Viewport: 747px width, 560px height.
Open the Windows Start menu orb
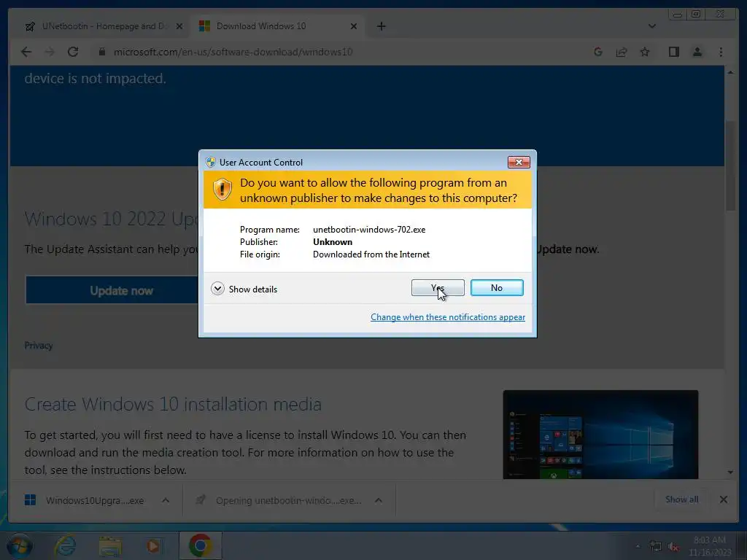[x=19, y=545]
